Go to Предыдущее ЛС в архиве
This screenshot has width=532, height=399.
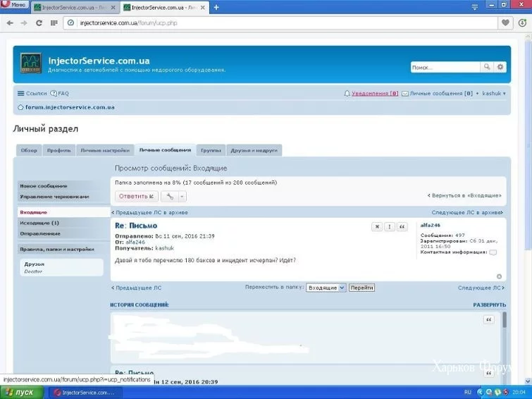(x=149, y=213)
